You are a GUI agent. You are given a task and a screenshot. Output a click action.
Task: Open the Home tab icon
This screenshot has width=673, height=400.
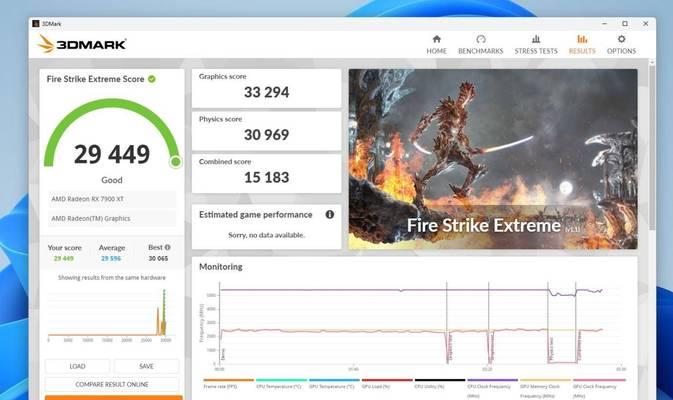[437, 39]
